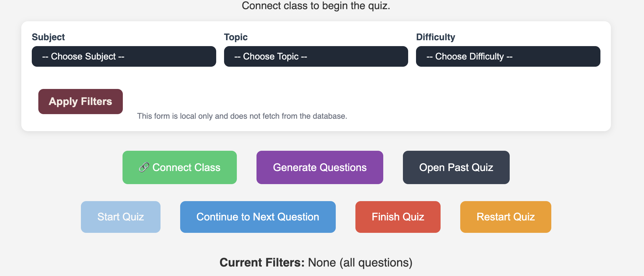Open the Subject dropdown
Screen dimensions: 644x276
pos(124,56)
